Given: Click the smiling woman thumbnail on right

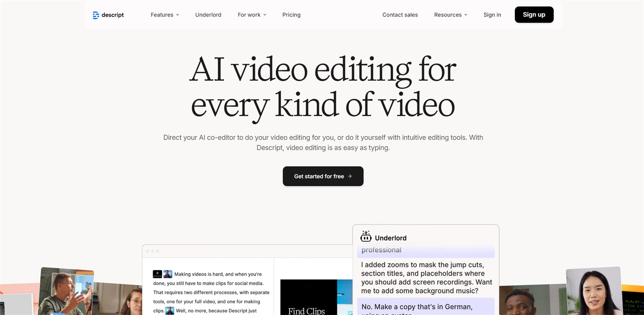Looking at the screenshot, I should (x=594, y=291).
